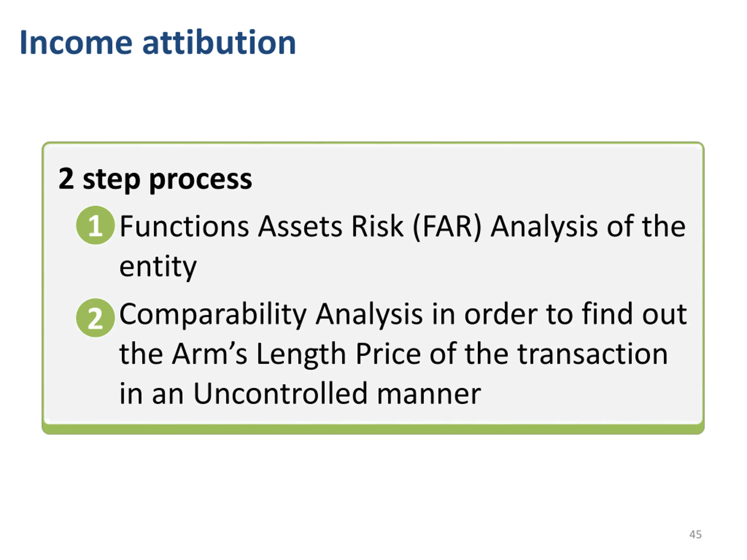Click slide page number 45
The height and width of the screenshot is (560, 747).
[695, 534]
